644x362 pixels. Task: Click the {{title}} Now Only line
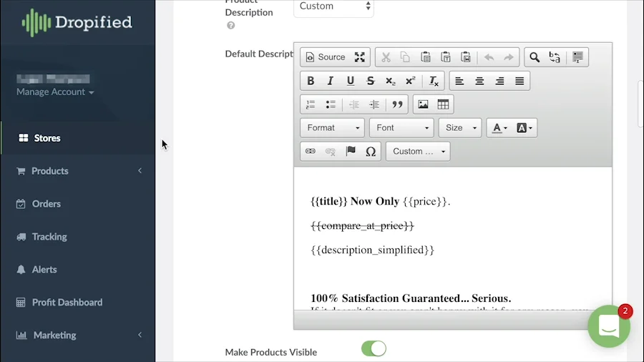coord(381,202)
